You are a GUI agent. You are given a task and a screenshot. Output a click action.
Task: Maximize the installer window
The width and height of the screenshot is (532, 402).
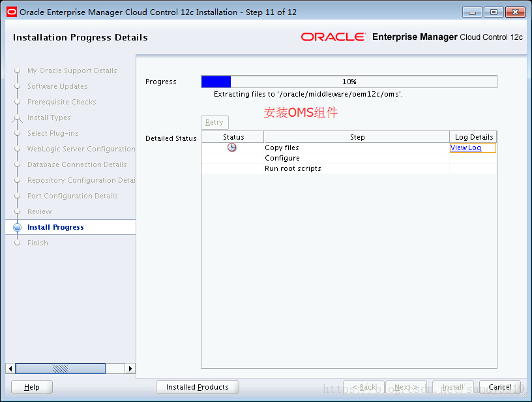[494, 12]
